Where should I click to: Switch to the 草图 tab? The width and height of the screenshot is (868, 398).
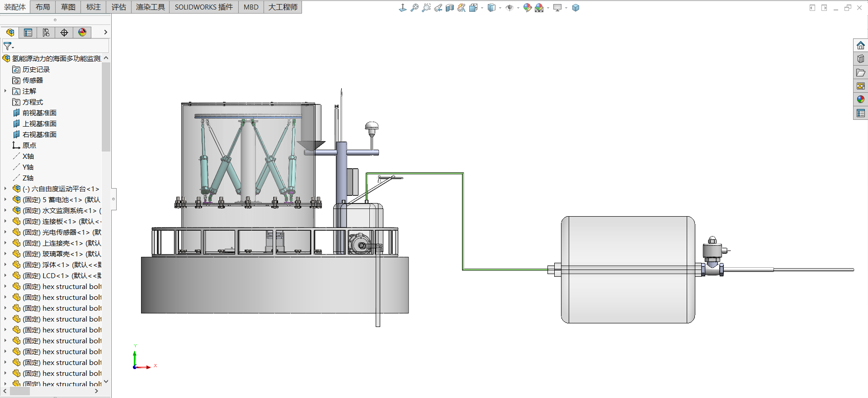(68, 7)
